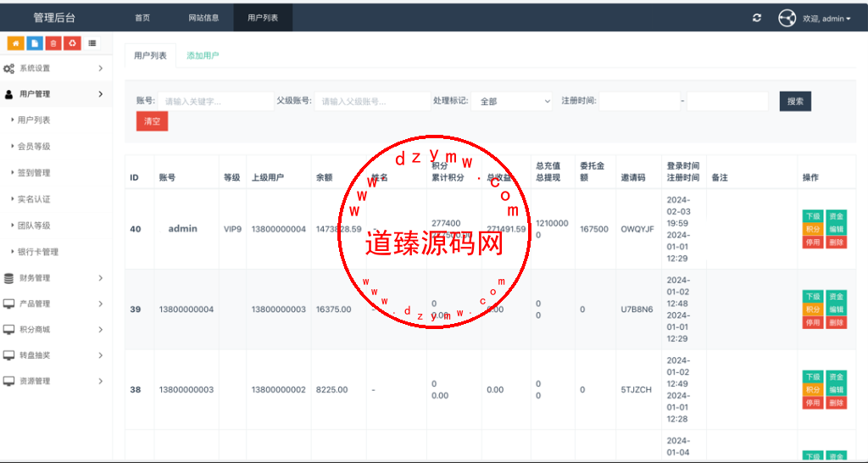Image resolution: width=868 pixels, height=463 pixels.
Task: Expand 转盘抽奖 using its chevron arrow
Action: (100, 355)
